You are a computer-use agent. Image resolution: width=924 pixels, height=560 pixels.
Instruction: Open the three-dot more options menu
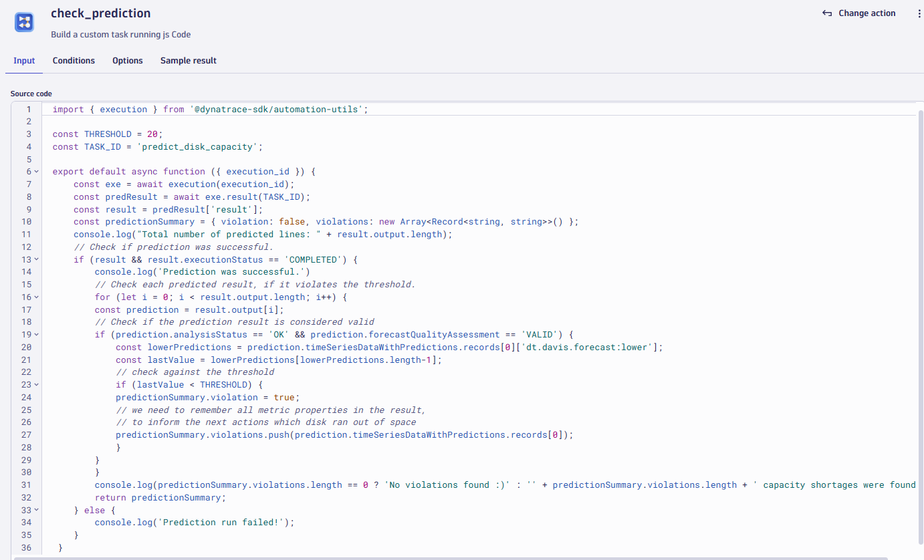click(919, 13)
